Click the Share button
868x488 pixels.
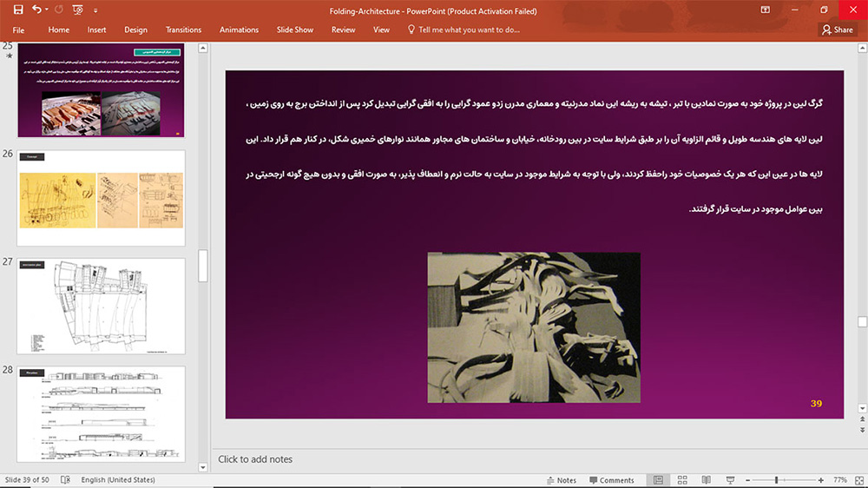coord(838,30)
